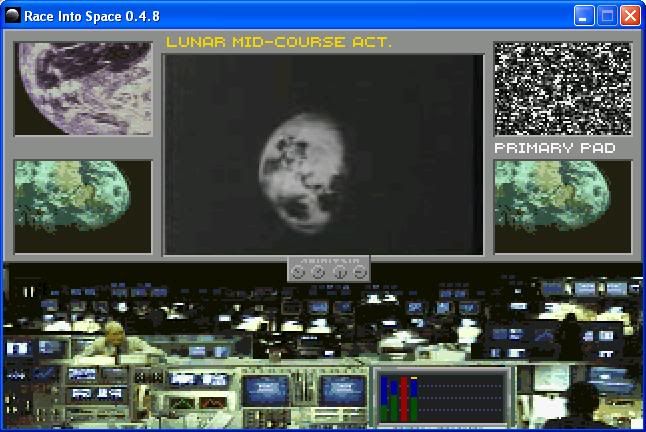The width and height of the screenshot is (646, 432).
Task: Click the first blue-green bar in the status chart
Action: pyautogui.click(x=384, y=399)
